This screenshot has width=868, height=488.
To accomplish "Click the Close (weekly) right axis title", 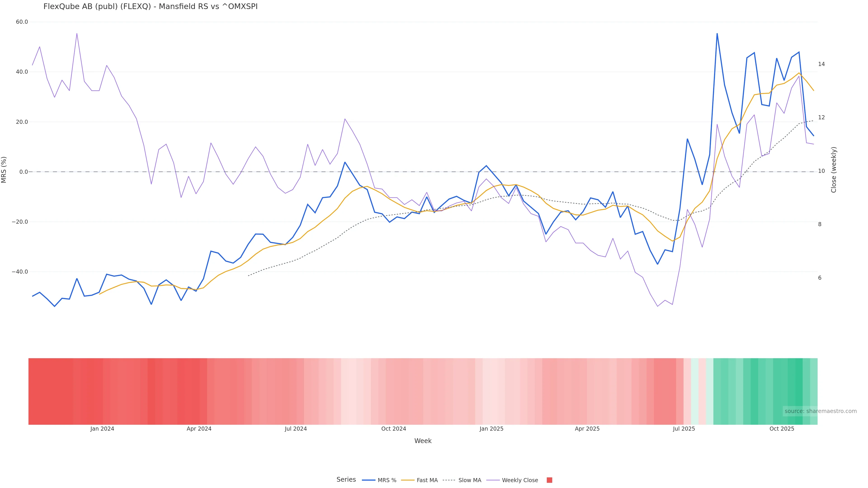I will pos(834,170).
